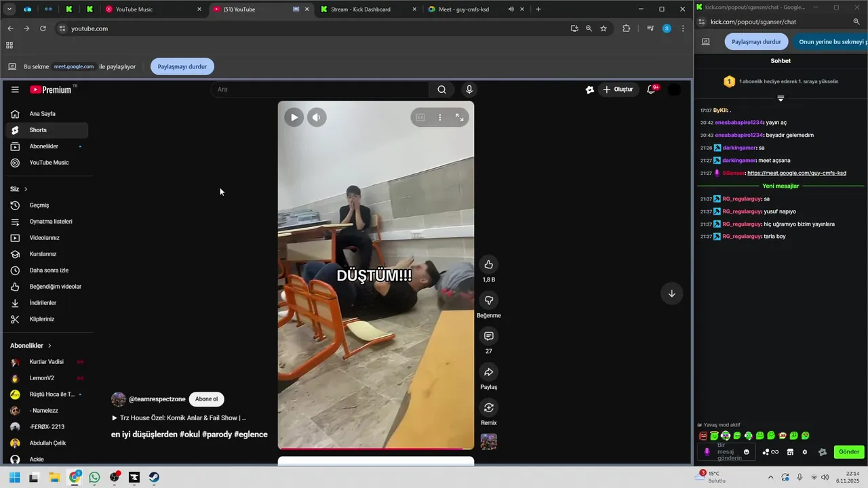868x488 pixels.
Task: Open LemonV2 subscription channel
Action: [x=45, y=378]
